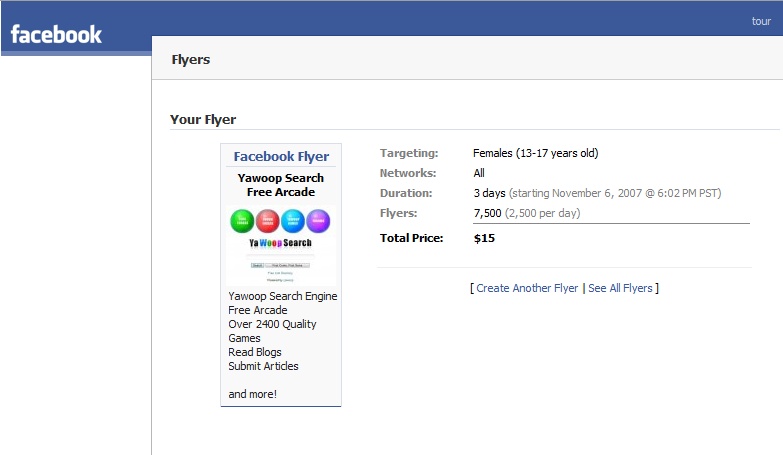Click the $15 total price

click(484, 238)
